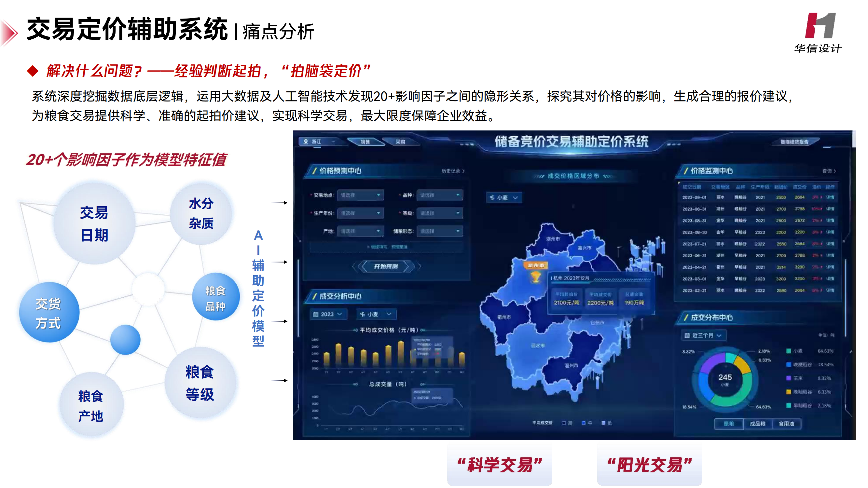This screenshot has width=868, height=488.
Task: Toggle the 低 legend checkbox under map
Action: point(603,423)
